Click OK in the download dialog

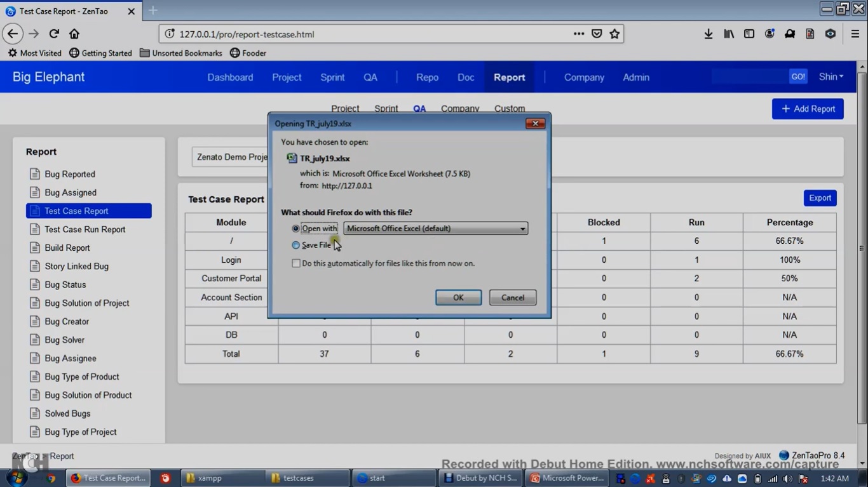pyautogui.click(x=458, y=298)
